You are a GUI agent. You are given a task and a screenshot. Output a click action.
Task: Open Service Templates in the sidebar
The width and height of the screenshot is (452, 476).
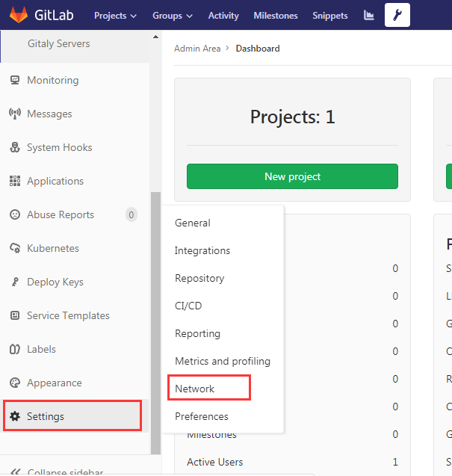68,315
